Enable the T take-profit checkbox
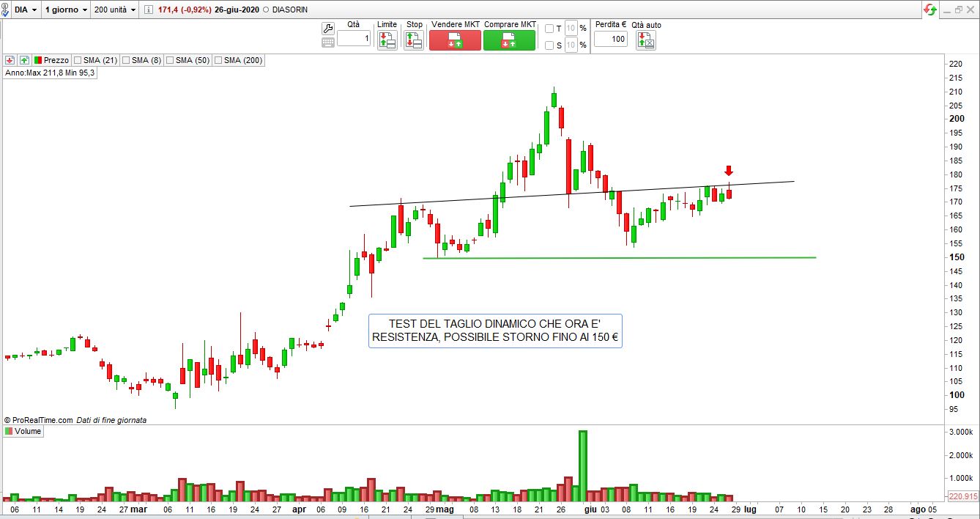The width and height of the screenshot is (980, 519). (549, 29)
